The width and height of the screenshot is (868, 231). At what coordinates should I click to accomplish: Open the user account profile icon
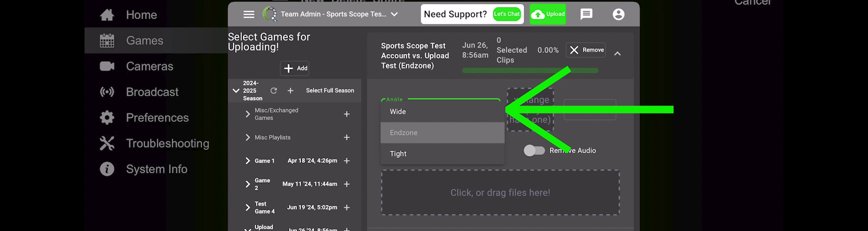click(618, 14)
